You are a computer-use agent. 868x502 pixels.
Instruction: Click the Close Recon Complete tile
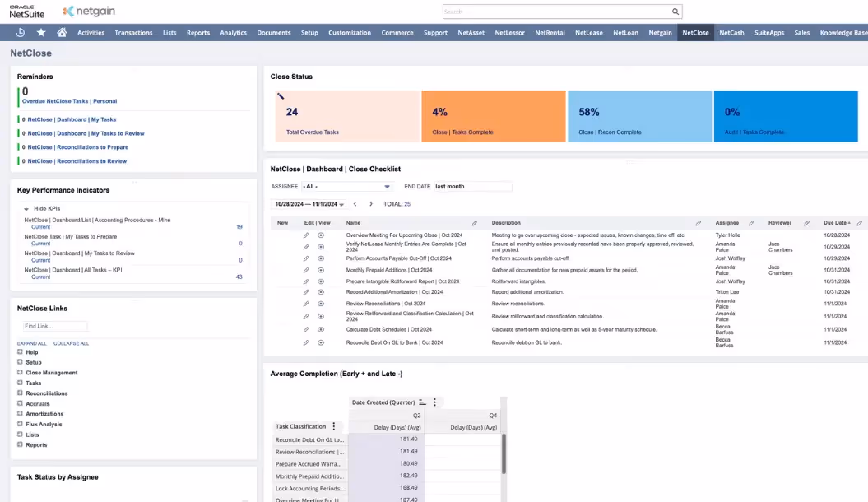pyautogui.click(x=639, y=116)
